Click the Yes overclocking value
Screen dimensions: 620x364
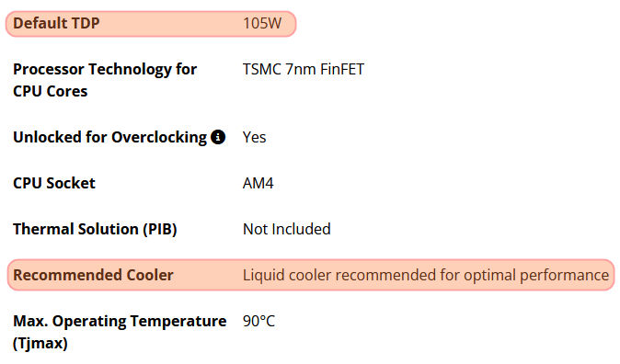coord(254,137)
